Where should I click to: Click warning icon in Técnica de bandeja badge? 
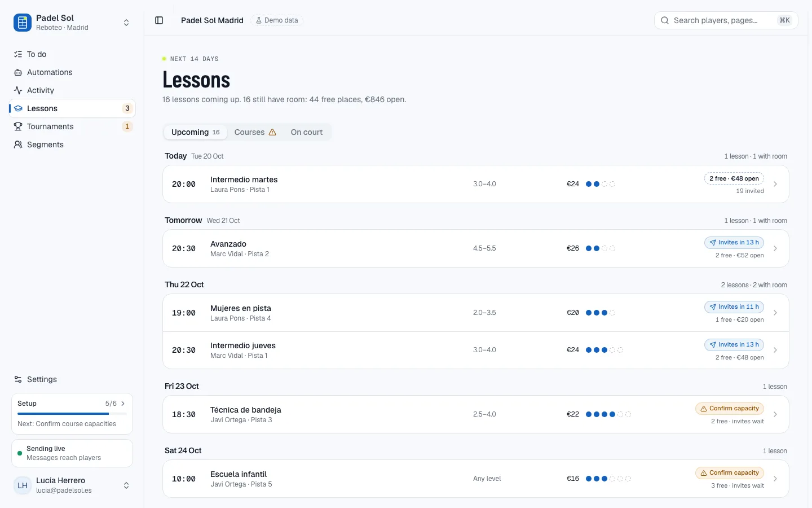[x=704, y=409]
